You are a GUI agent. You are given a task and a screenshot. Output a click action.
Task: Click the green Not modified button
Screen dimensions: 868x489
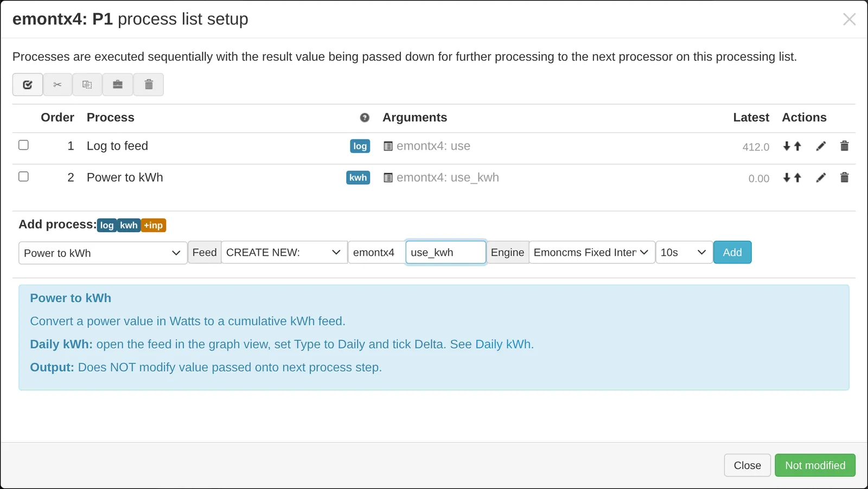coord(815,466)
